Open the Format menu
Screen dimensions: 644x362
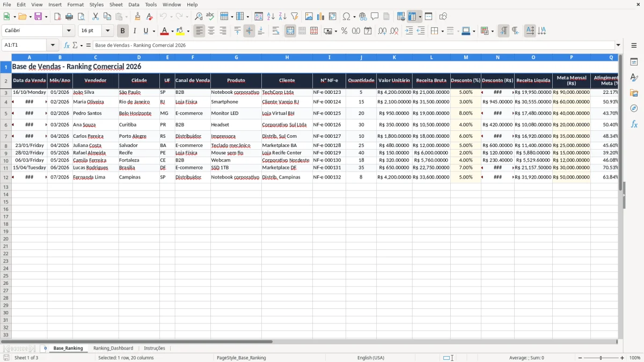75,4
